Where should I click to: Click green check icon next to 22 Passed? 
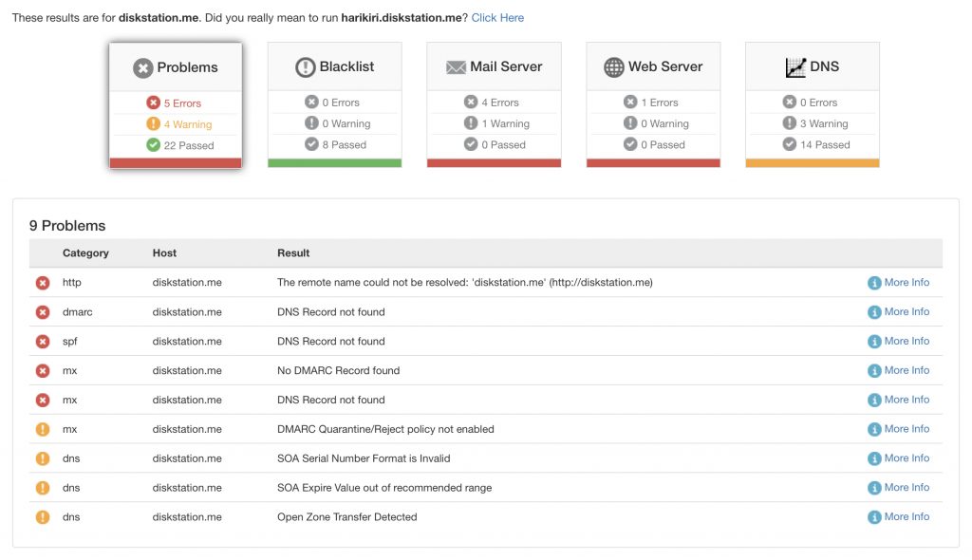click(153, 145)
